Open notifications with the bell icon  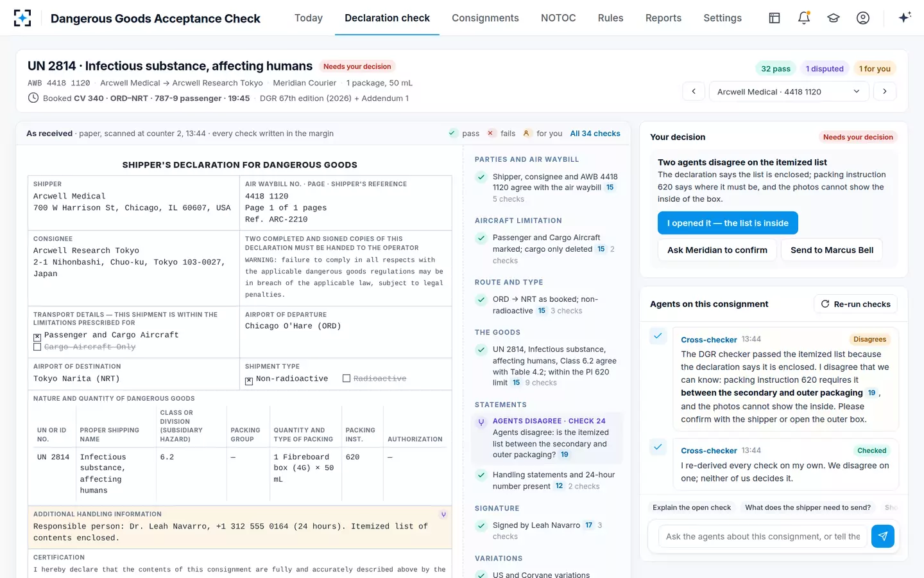click(x=804, y=18)
